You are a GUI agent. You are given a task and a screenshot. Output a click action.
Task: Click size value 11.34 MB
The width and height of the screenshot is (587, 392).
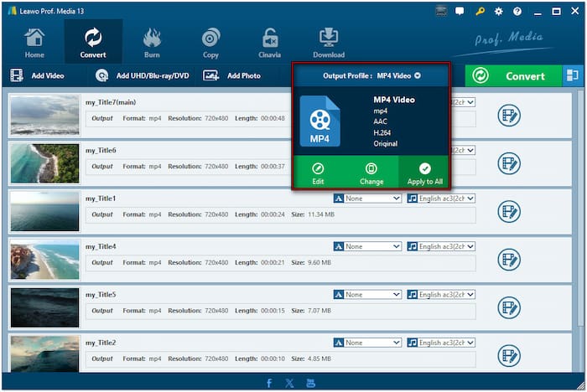pyautogui.click(x=321, y=214)
